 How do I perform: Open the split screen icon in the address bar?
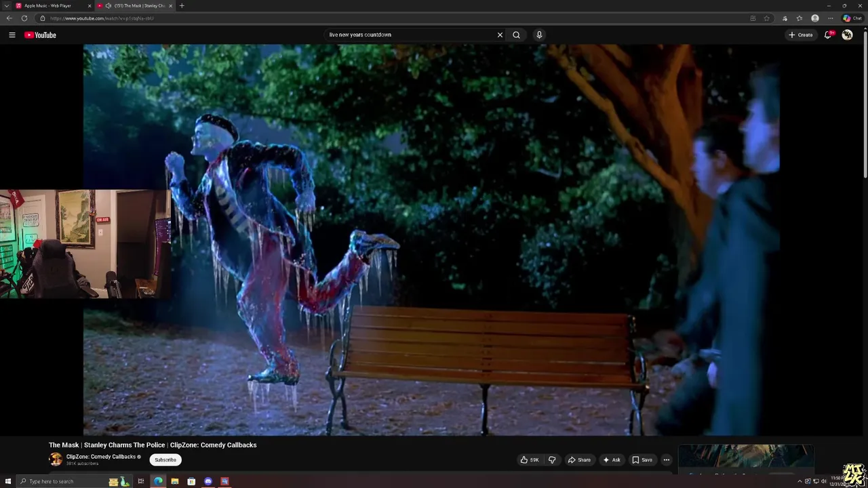tap(753, 18)
